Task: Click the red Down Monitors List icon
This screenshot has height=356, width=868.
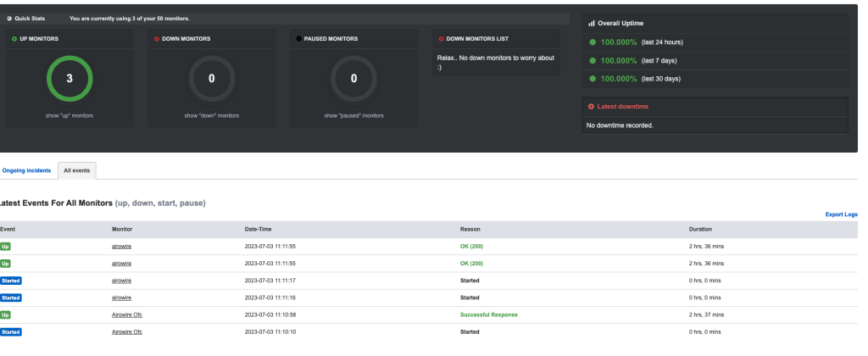Action: point(441,39)
